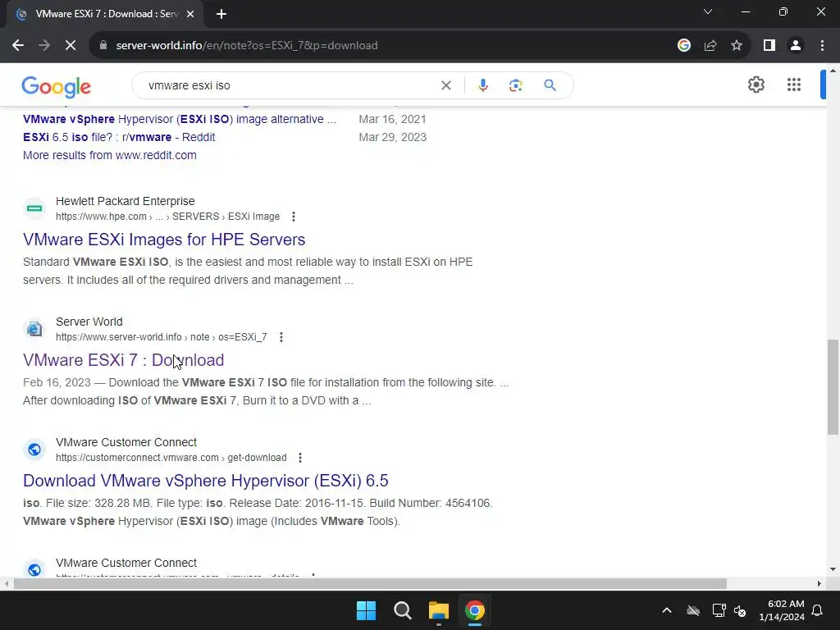Open Google quick settings gear
The height and width of the screenshot is (630, 840).
(756, 84)
